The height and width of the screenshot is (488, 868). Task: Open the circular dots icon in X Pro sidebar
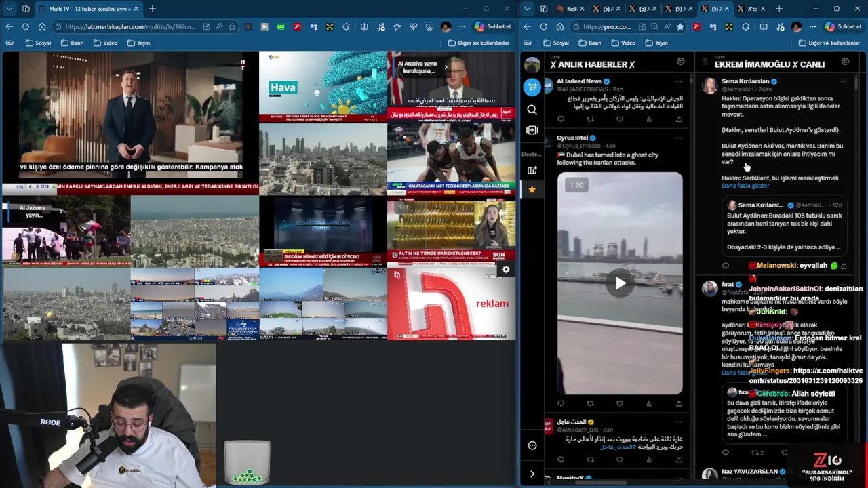[532, 445]
